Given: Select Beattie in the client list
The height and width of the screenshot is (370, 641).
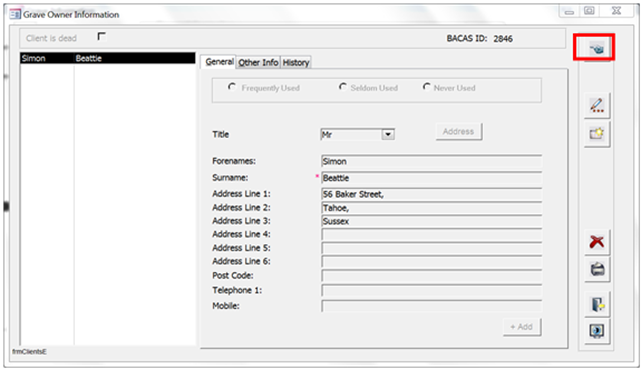Looking at the screenshot, I should (x=88, y=58).
